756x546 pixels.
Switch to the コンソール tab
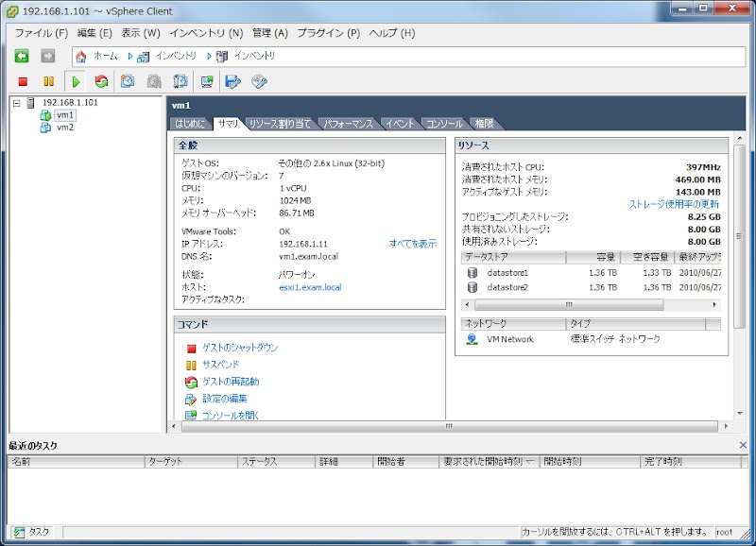click(x=444, y=124)
